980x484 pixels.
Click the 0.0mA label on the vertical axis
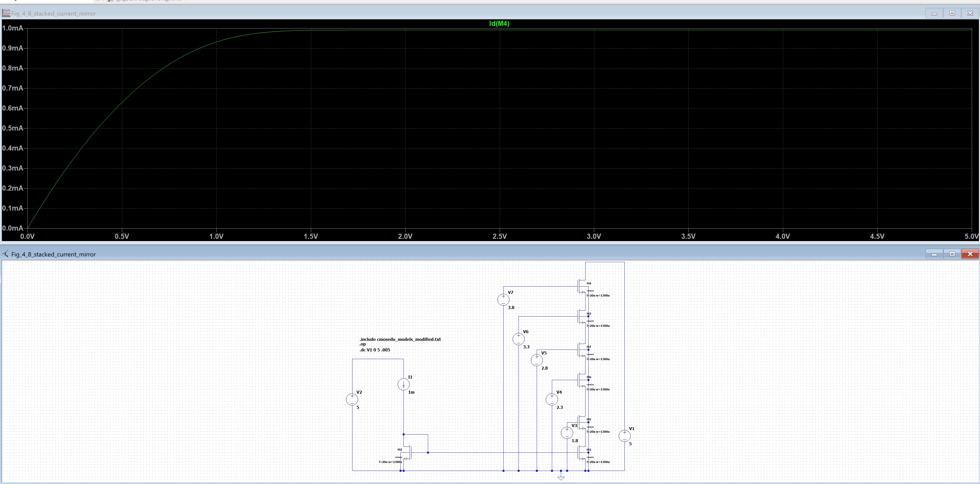click(13, 228)
